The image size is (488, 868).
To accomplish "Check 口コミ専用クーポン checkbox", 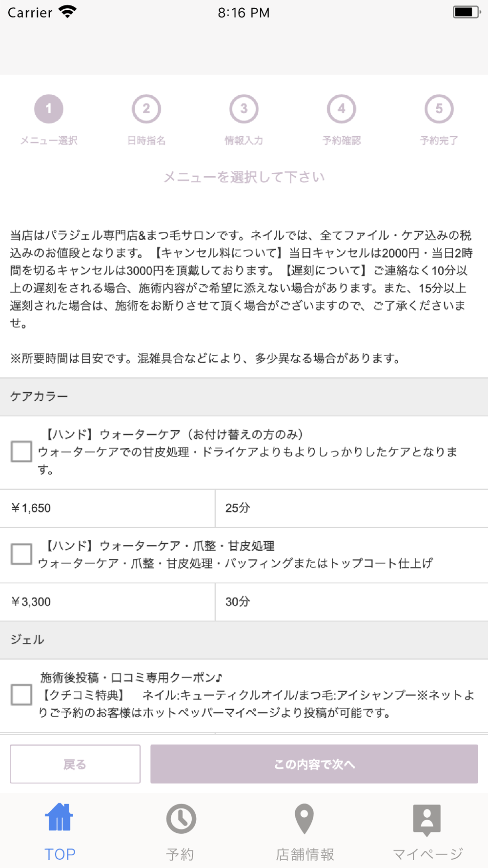I will point(21,695).
